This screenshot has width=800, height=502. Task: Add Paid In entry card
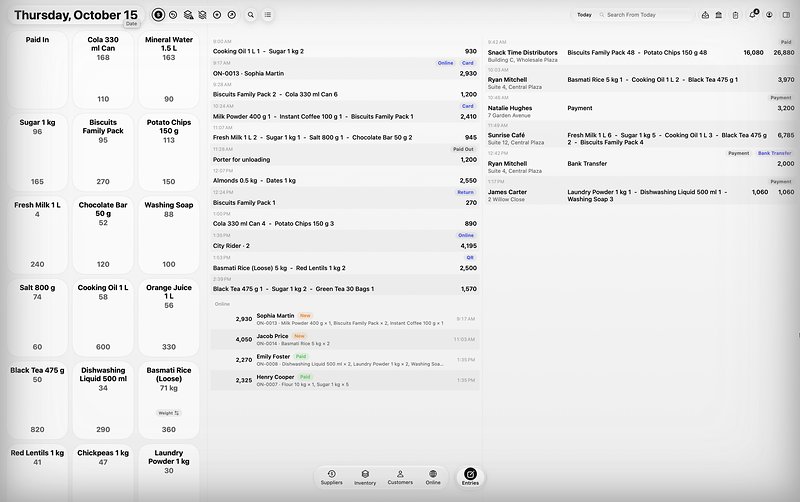coord(37,69)
